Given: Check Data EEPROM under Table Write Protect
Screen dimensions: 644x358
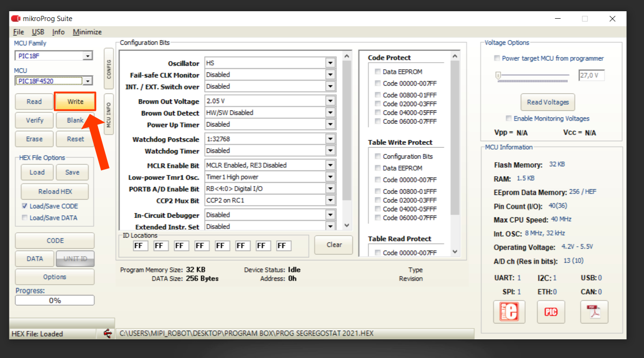Looking at the screenshot, I should tap(377, 168).
